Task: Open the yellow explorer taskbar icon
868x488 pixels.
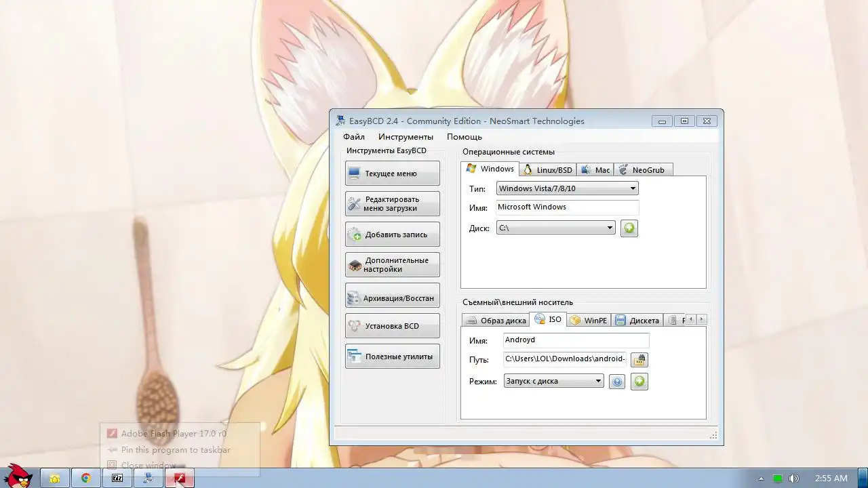Action: [x=55, y=478]
